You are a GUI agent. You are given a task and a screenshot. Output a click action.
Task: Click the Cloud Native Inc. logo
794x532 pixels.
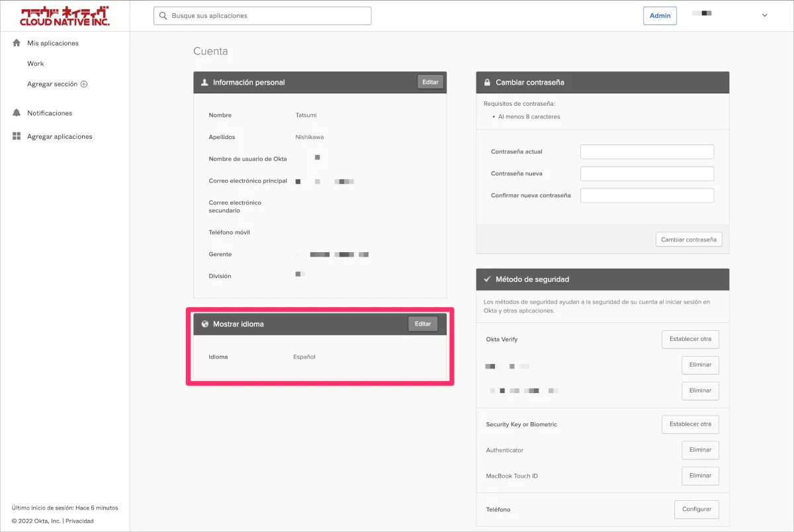[x=65, y=16]
